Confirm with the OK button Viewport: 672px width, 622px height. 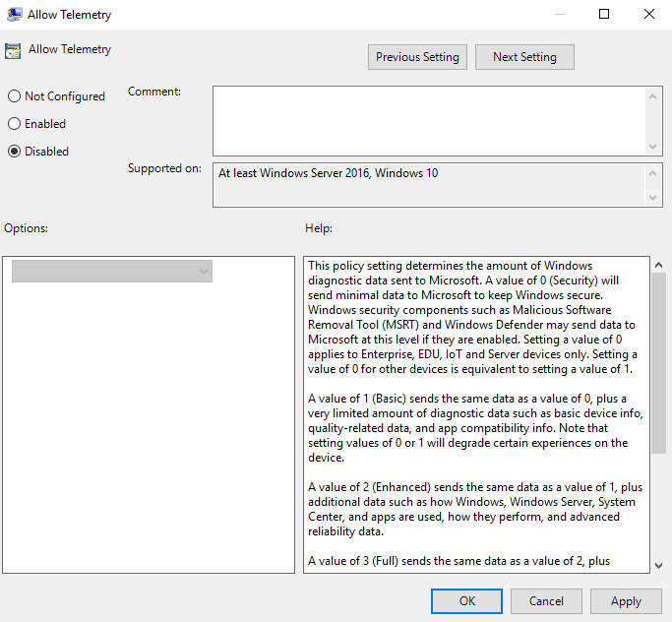coord(466,601)
